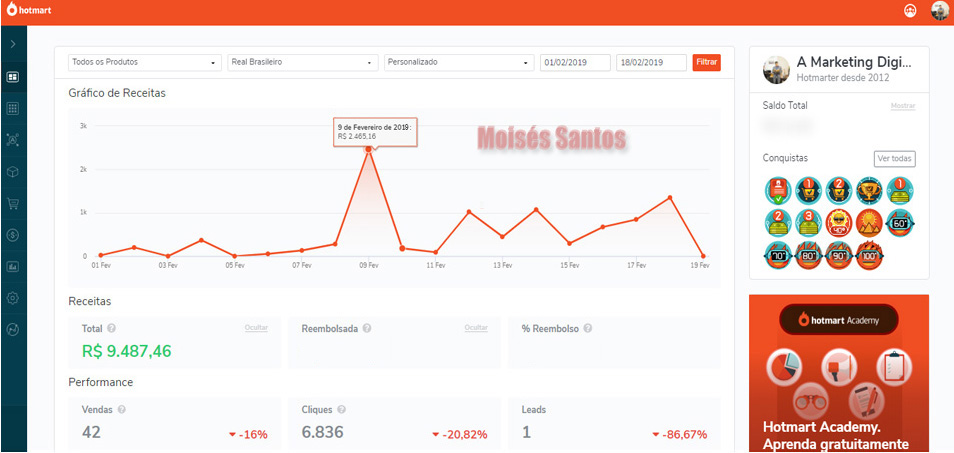The height and width of the screenshot is (453, 954).
Task: Click the Ver todas achievements button
Action: click(894, 158)
